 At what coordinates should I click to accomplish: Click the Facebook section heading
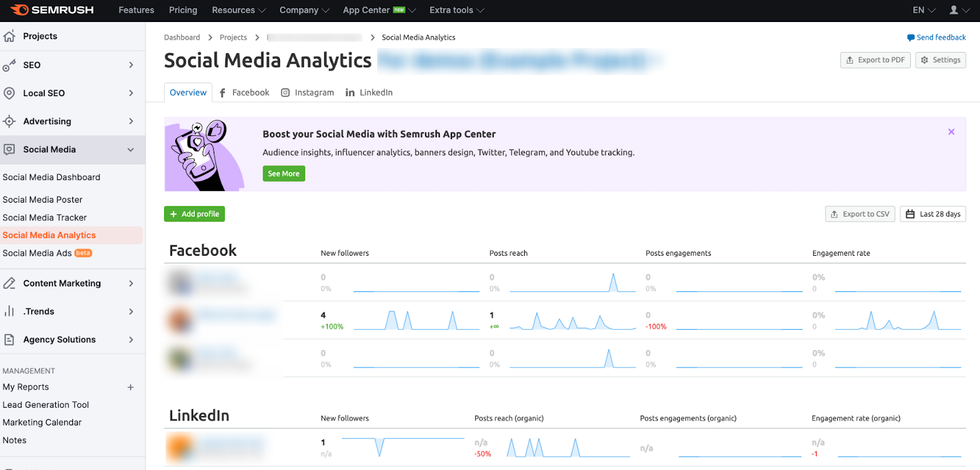click(203, 251)
